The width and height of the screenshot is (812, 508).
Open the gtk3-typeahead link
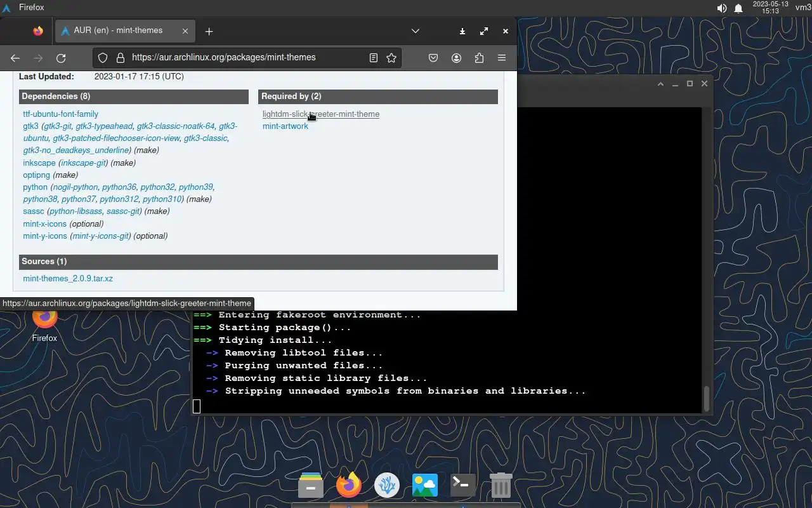point(104,126)
